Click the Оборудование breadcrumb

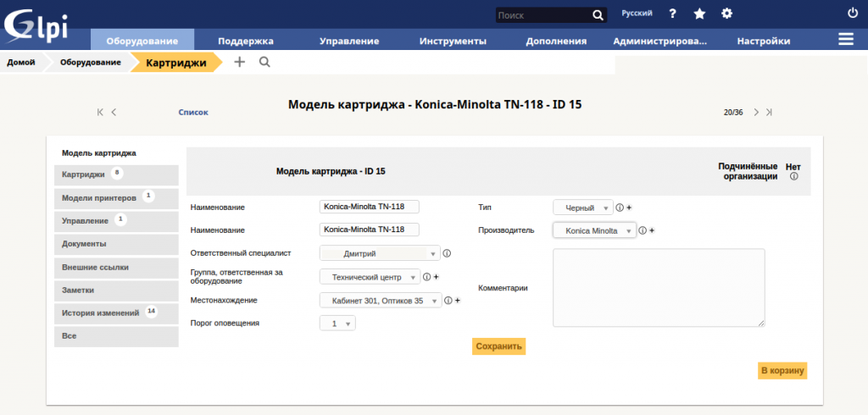coord(91,63)
